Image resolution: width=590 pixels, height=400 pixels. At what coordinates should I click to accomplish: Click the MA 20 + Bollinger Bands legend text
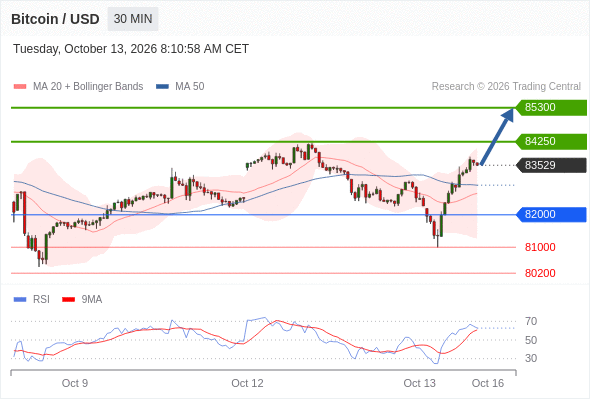(x=88, y=87)
